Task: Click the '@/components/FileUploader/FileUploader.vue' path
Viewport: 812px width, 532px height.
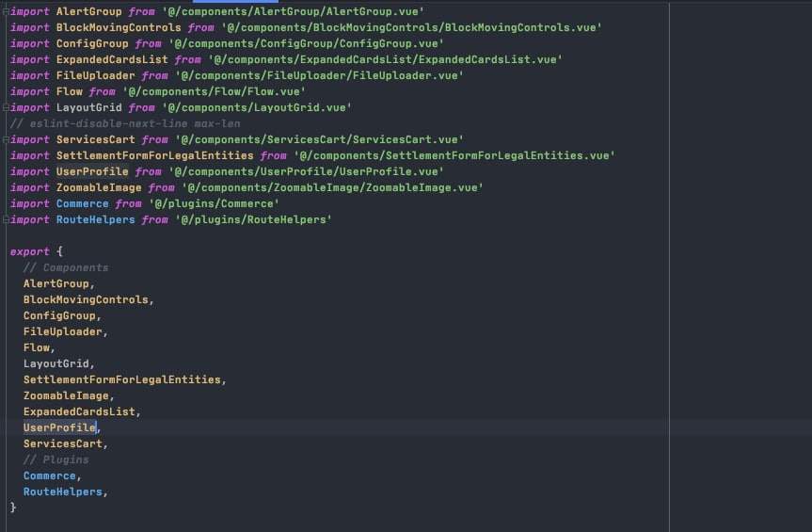Action: [x=319, y=75]
